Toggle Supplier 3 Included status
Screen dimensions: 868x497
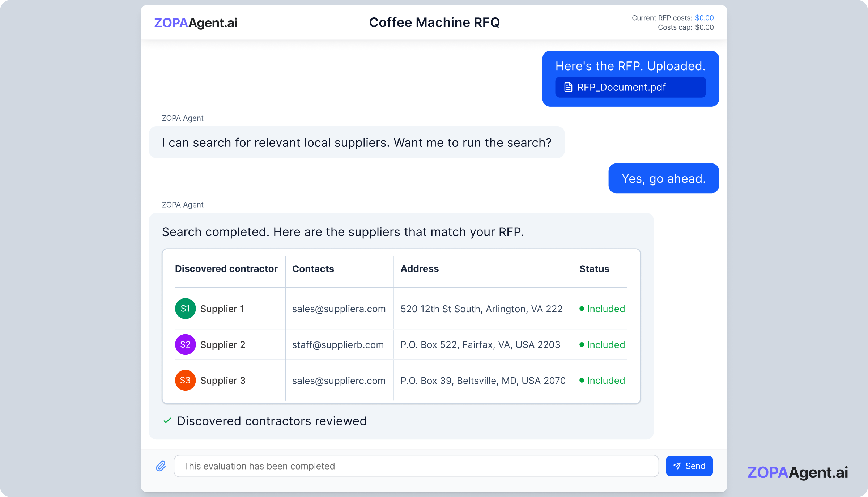pos(602,381)
